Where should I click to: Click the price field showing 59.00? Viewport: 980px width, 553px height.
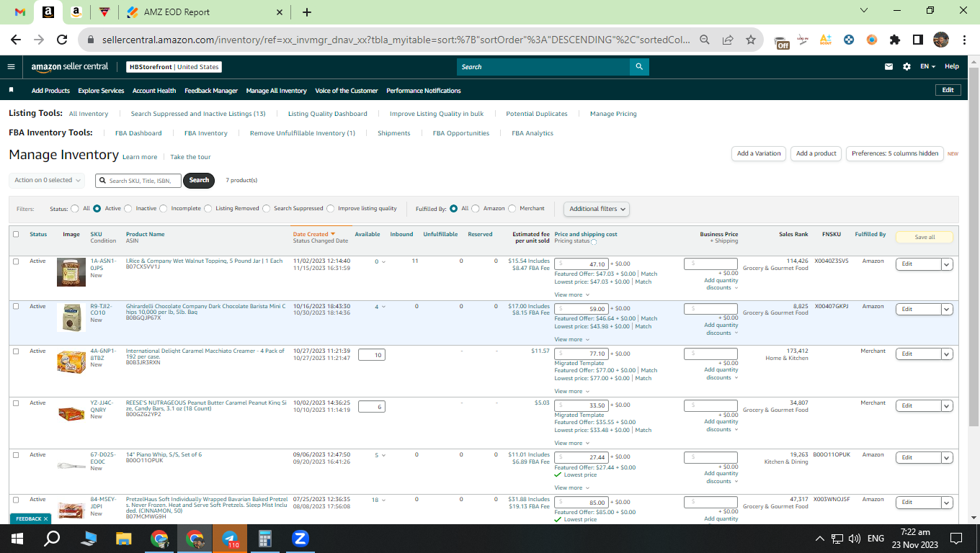[581, 309]
